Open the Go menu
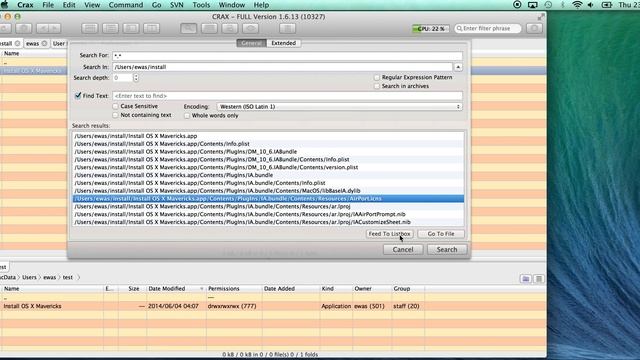Viewport: 640px width, 360px height. pyautogui.click(x=156, y=5)
